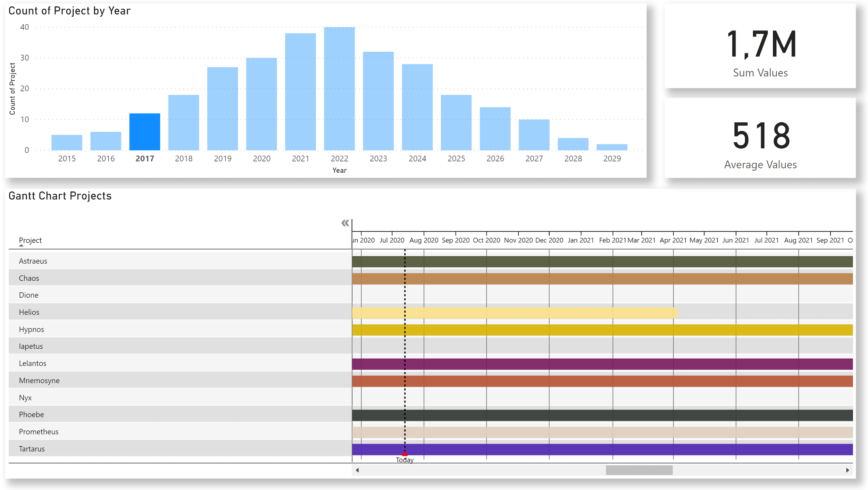The height and width of the screenshot is (490, 868).
Task: Click the yellow Helios Gantt bar
Action: [514, 313]
